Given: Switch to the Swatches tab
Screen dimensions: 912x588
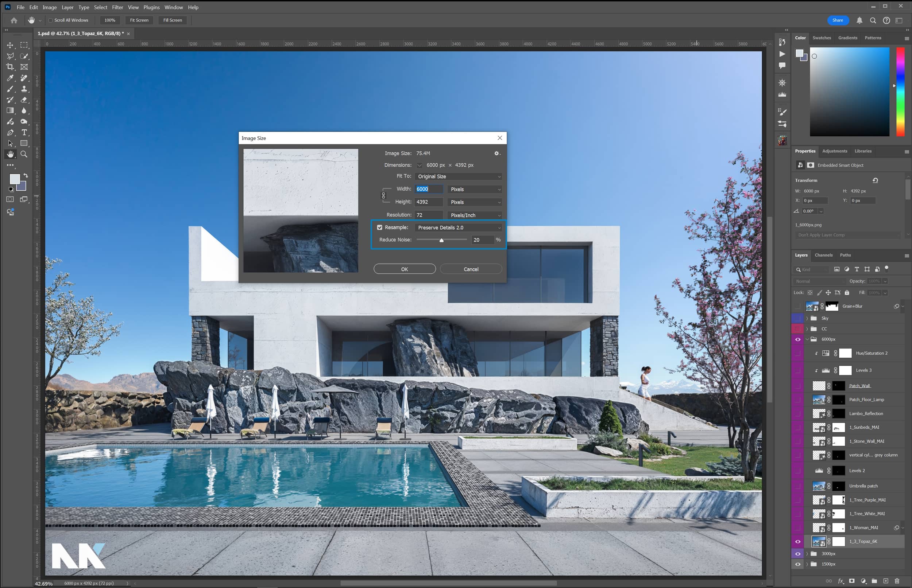Looking at the screenshot, I should point(822,38).
